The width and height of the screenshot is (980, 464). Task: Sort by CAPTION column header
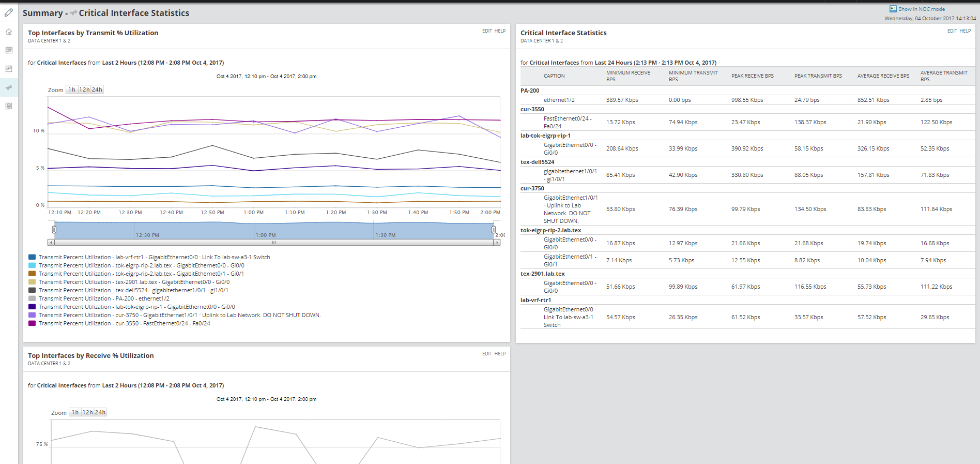coord(554,76)
